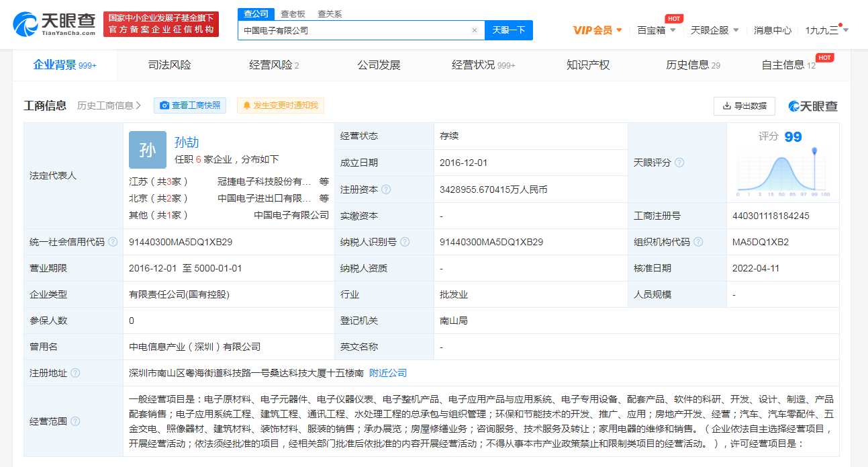Expand 历史工商信息 chevron link
868x467 pixels.
click(109, 105)
